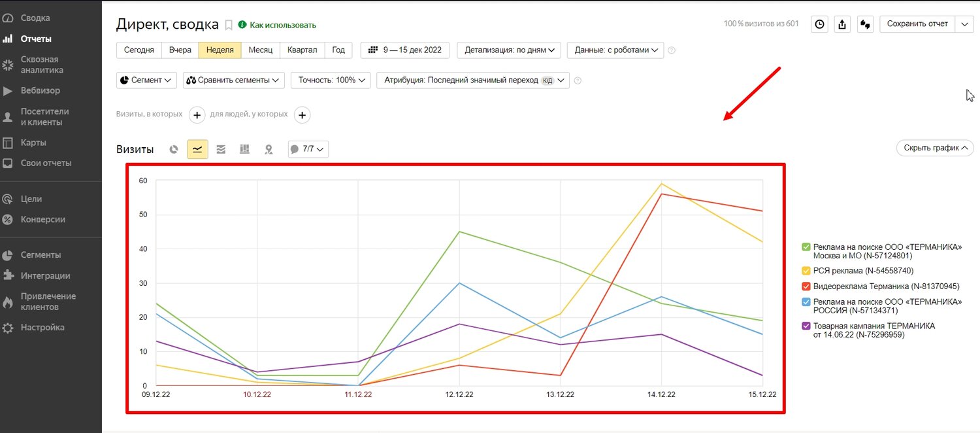This screenshot has height=433, width=980.
Task: Open Посетители и клиенты section
Action: (44, 116)
